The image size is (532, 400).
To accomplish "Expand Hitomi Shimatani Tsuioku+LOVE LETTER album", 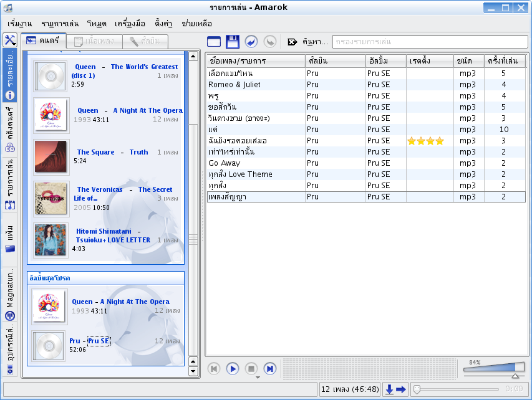I will [x=113, y=236].
